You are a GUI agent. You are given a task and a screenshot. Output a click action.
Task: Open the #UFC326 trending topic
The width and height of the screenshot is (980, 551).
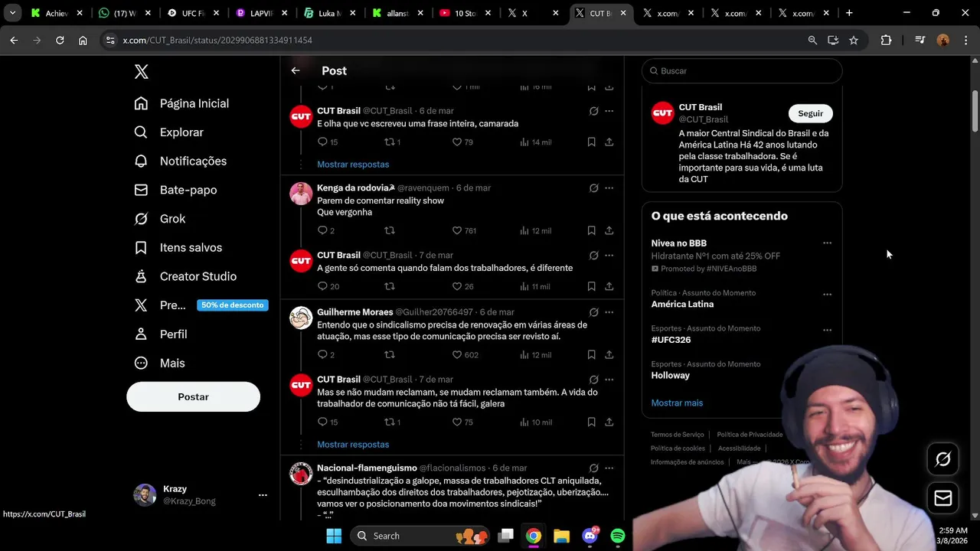point(671,340)
